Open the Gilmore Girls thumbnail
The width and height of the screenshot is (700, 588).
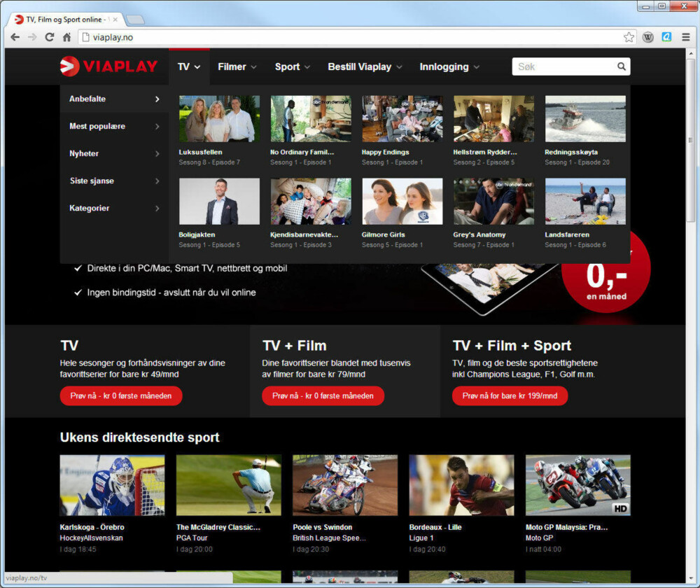(x=402, y=202)
